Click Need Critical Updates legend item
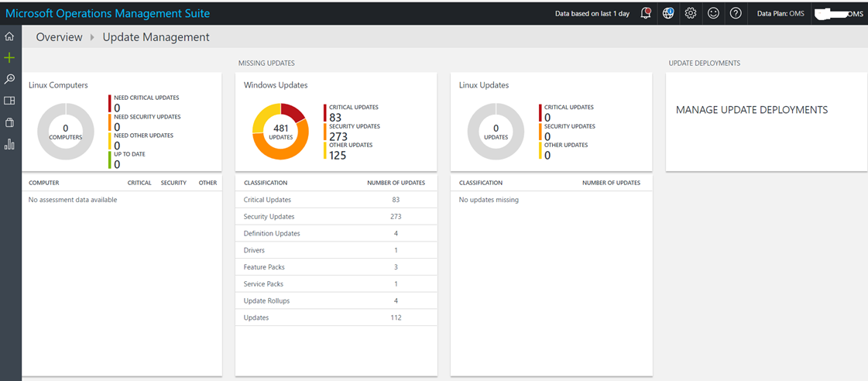The image size is (868, 381). pos(144,103)
